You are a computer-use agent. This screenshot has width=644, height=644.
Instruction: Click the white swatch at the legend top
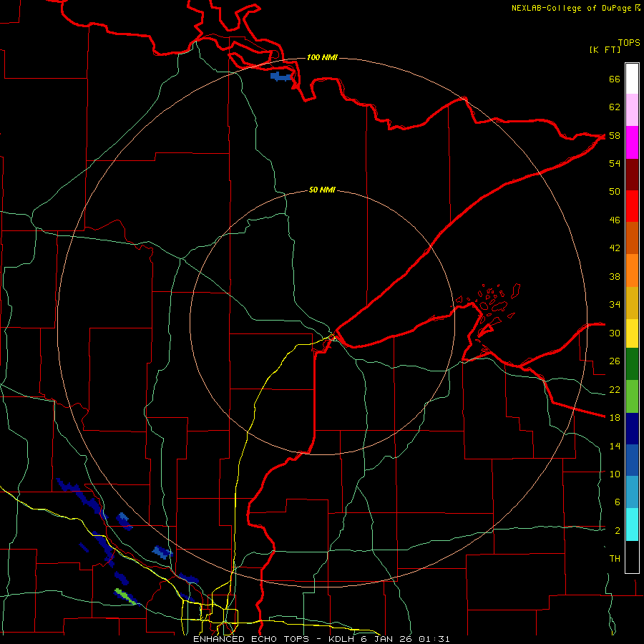tap(632, 79)
